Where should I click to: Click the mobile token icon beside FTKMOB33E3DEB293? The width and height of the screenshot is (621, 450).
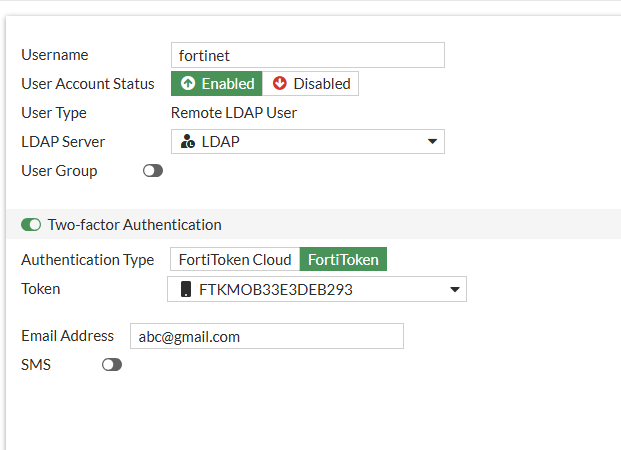185,290
